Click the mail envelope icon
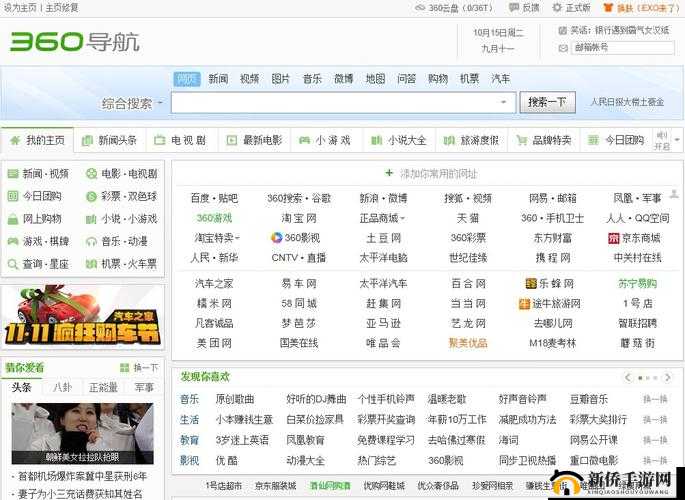This screenshot has height=500, width=685. point(563,48)
